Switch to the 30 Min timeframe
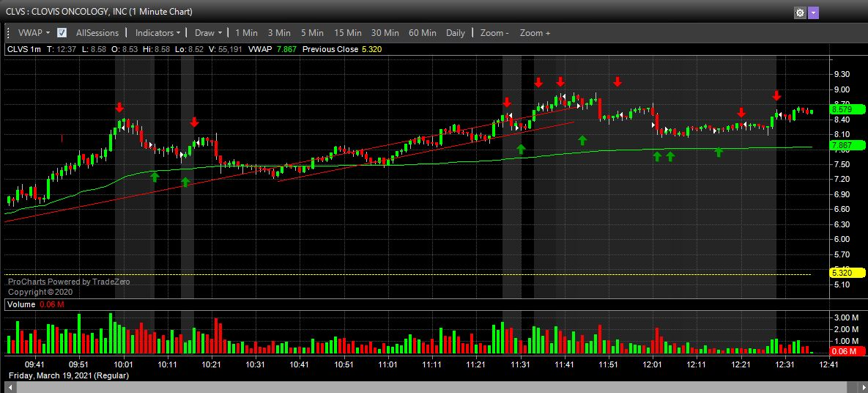The width and height of the screenshot is (868, 393). (x=385, y=33)
